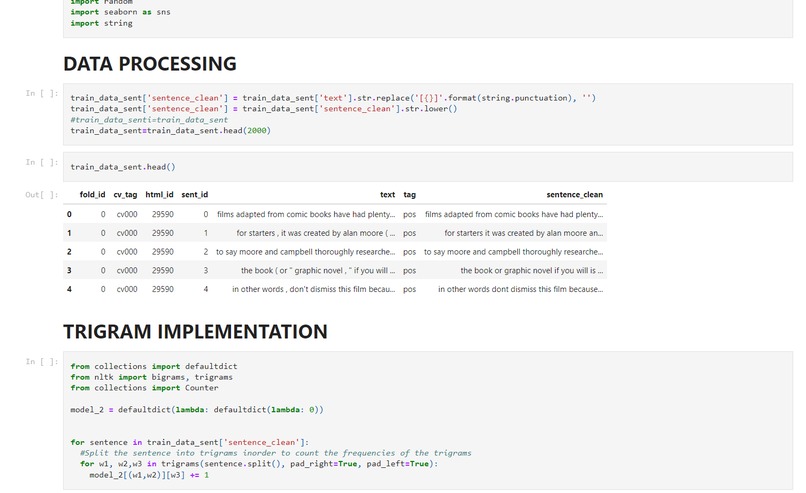
Task: Click the 'for sentence in train_data_sent' line
Action: point(190,442)
